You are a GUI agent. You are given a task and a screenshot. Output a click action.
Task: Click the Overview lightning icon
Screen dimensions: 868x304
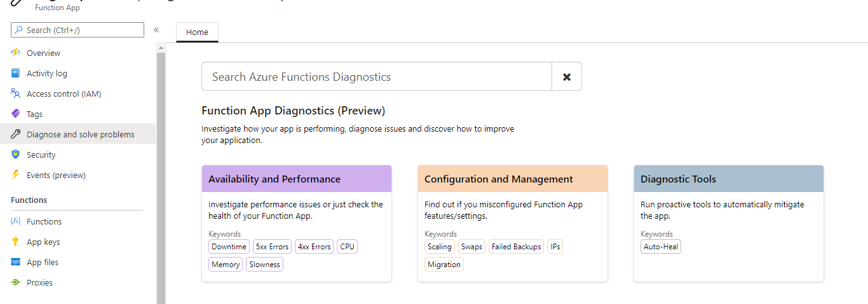(x=16, y=53)
